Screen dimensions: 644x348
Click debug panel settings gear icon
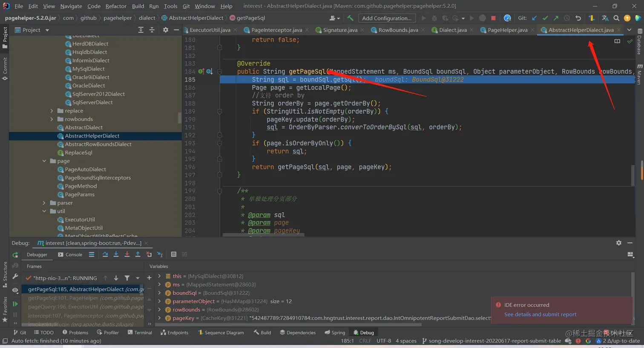tap(619, 242)
